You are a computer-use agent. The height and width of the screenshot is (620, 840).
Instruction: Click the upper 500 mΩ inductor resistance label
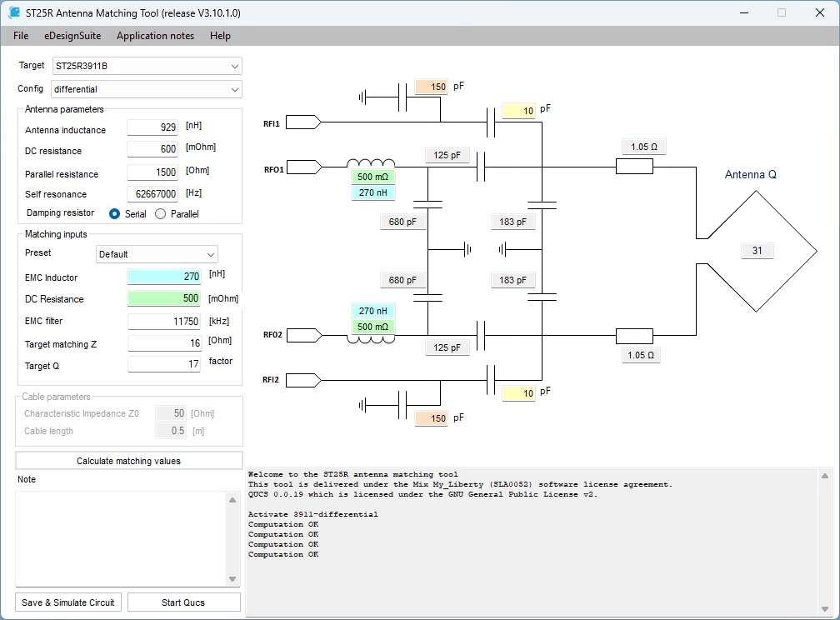[372, 177]
